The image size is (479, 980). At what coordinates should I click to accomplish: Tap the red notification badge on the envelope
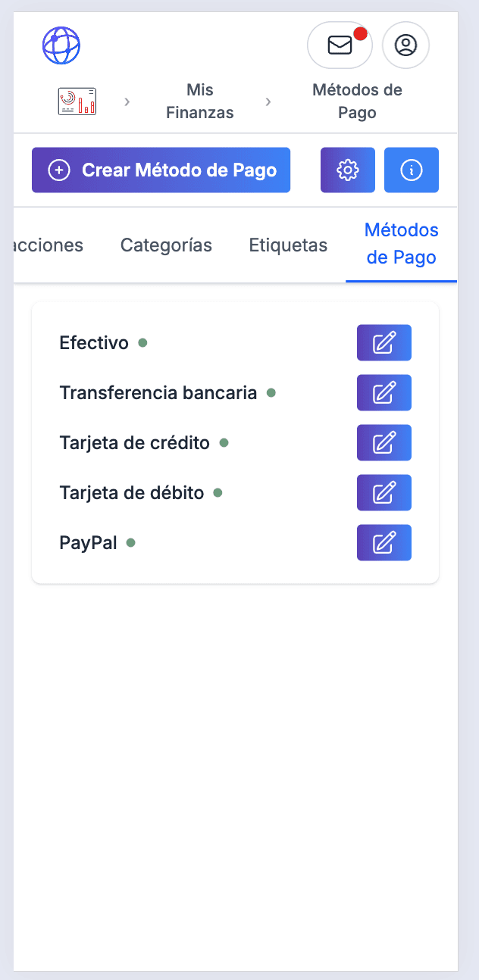(x=362, y=33)
